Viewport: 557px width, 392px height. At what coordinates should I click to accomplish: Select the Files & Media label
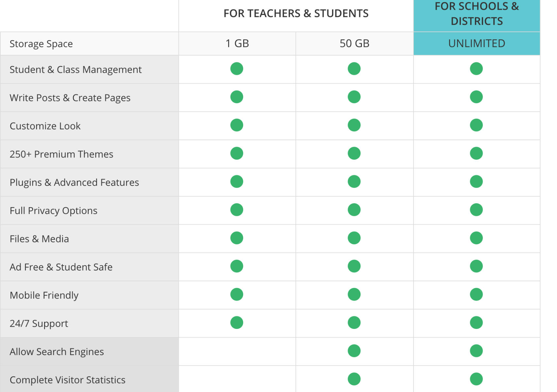pyautogui.click(x=39, y=239)
